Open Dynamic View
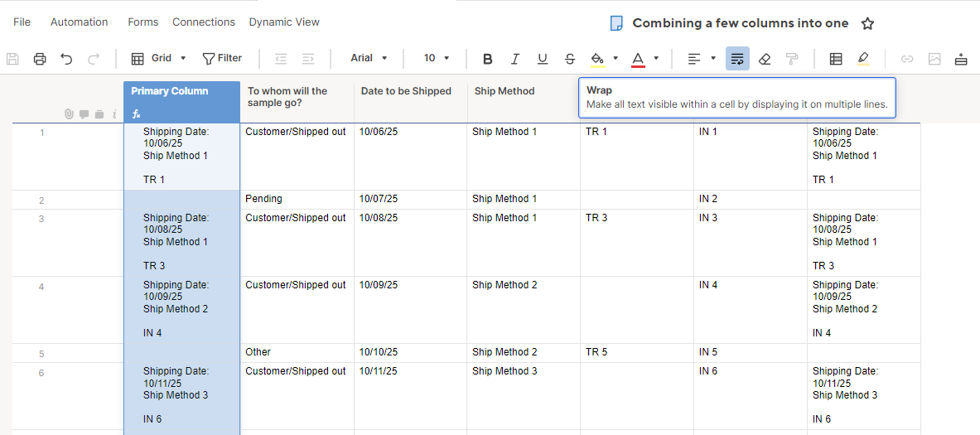 (x=284, y=22)
